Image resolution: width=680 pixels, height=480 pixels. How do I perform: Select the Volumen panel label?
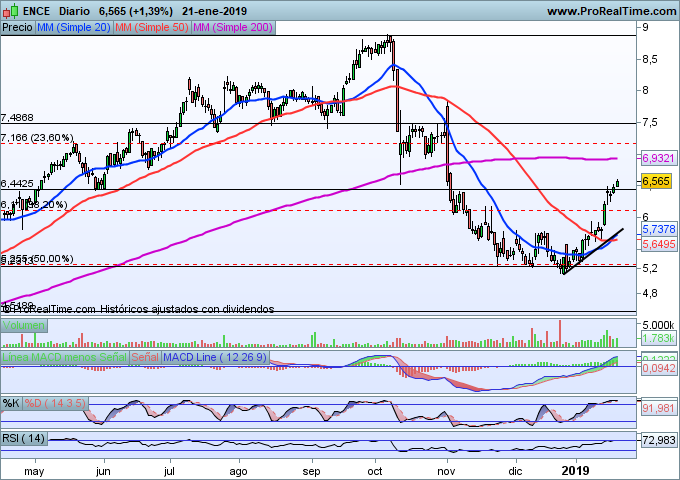pyautogui.click(x=24, y=326)
